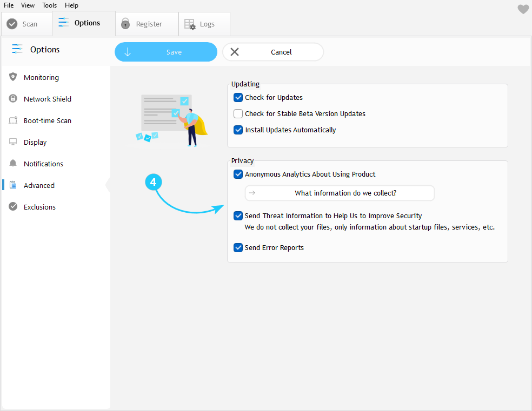Image resolution: width=532 pixels, height=411 pixels.
Task: Click the Boot-time Scan icon
Action: (x=13, y=120)
